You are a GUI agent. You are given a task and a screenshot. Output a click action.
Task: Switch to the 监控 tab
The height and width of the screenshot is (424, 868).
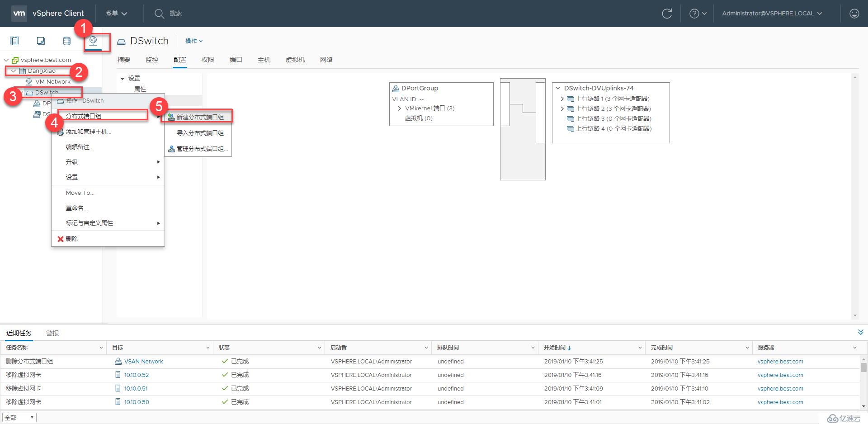point(152,60)
